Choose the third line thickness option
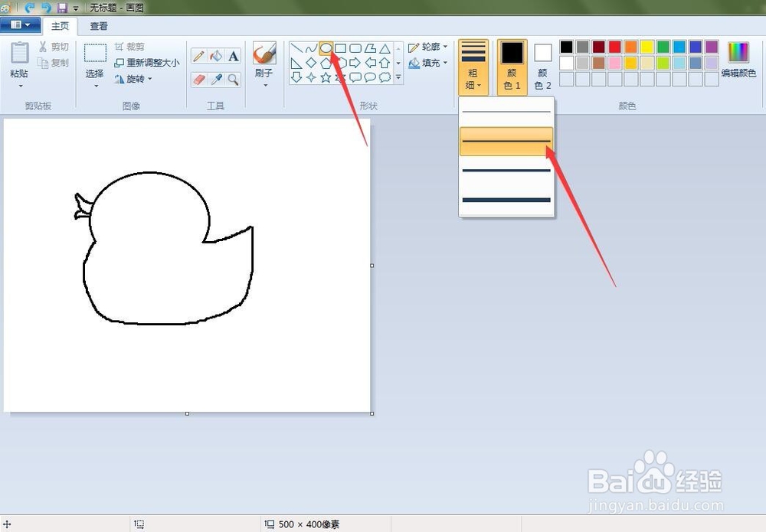Screen dimensions: 766x532 pyautogui.click(x=506, y=171)
